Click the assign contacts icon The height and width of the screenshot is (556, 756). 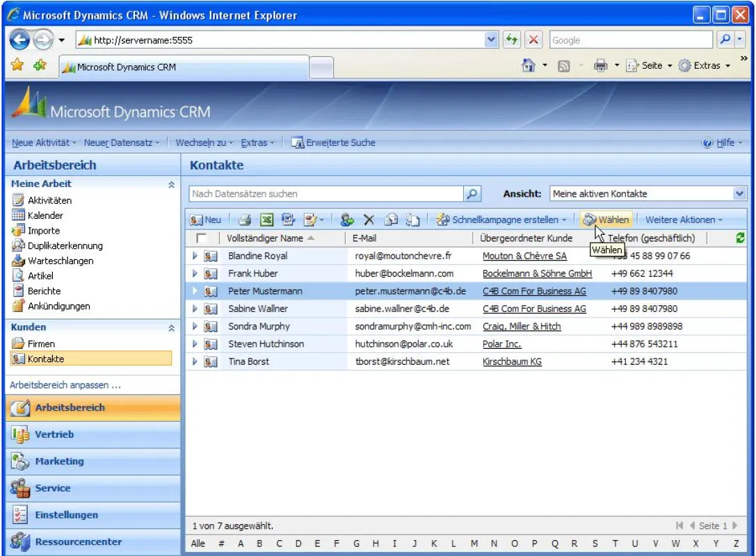coord(346,220)
